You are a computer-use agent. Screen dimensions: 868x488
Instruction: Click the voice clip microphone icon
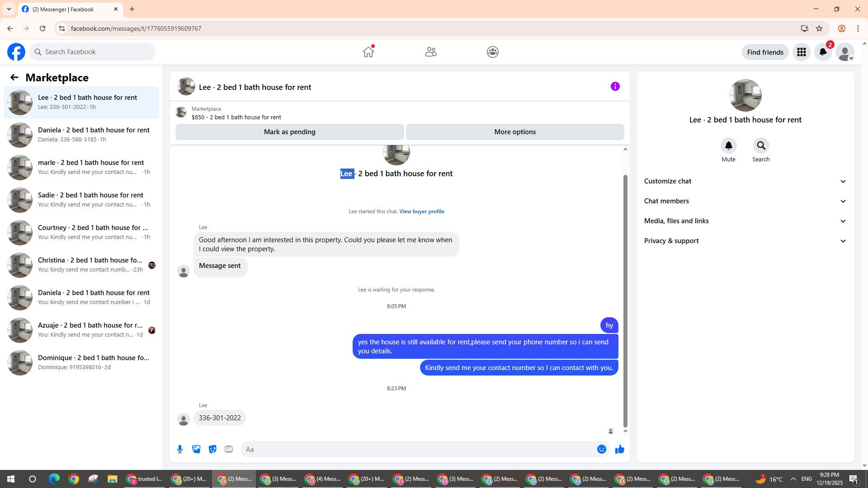(x=180, y=449)
